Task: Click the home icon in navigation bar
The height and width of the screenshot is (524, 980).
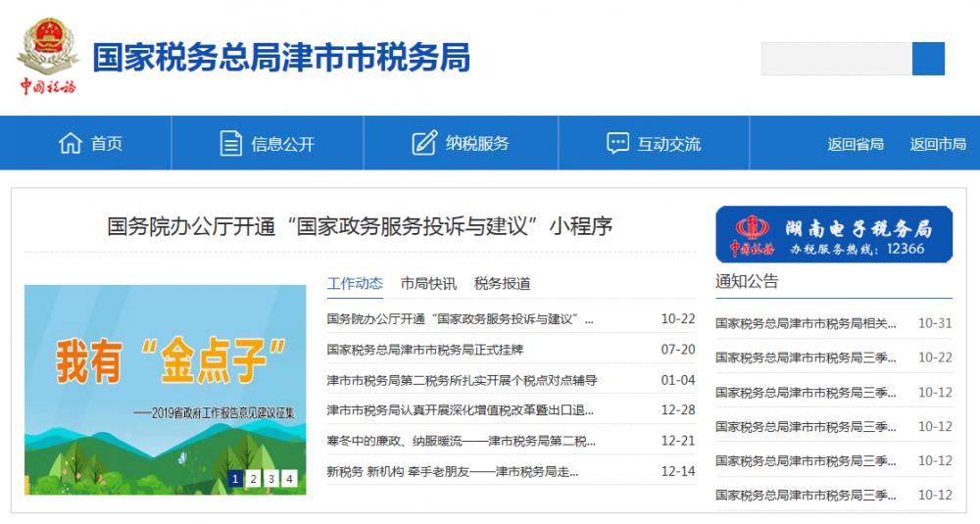Action: pos(70,143)
